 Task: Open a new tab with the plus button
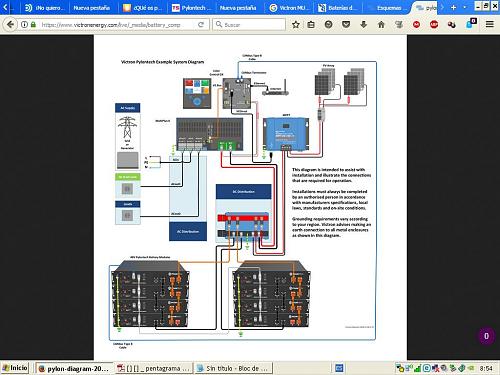[453, 7]
